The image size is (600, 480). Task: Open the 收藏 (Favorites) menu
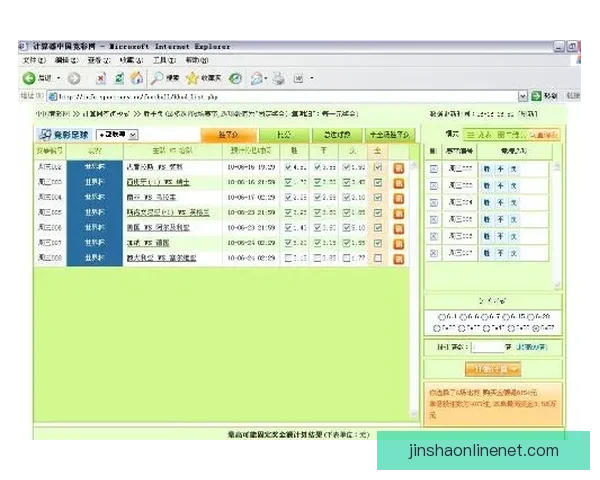[132, 60]
